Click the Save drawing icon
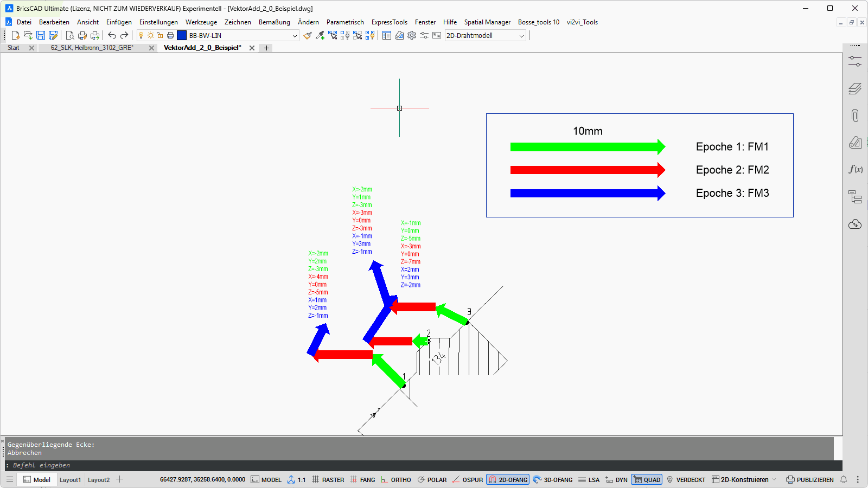Image resolution: width=868 pixels, height=488 pixels. [41, 35]
